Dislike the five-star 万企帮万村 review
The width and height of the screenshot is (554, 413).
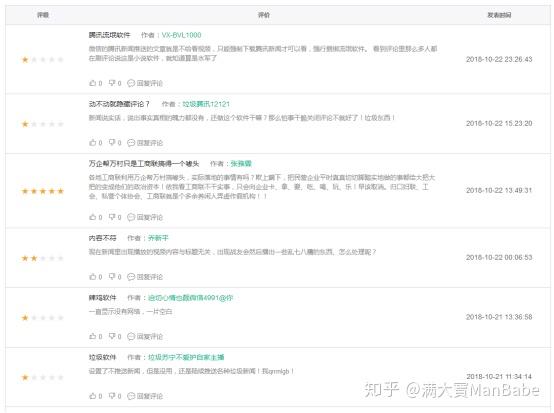(x=115, y=217)
